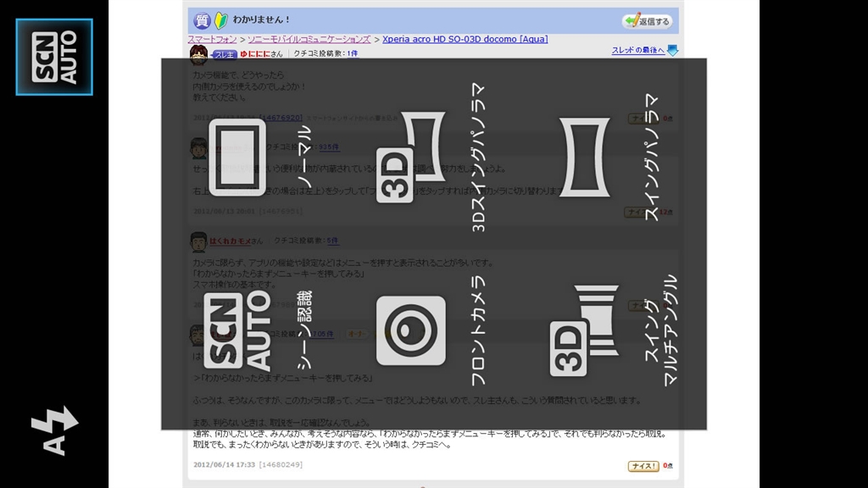The width and height of the screenshot is (868, 488).
Task: Click the スイングマルチアングル label
Action: click(x=661, y=331)
